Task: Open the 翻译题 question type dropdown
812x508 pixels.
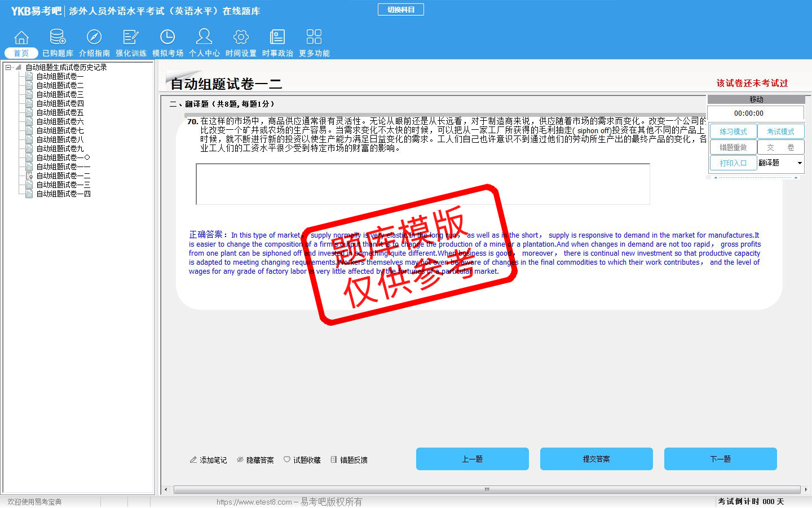Action: pyautogui.click(x=799, y=163)
